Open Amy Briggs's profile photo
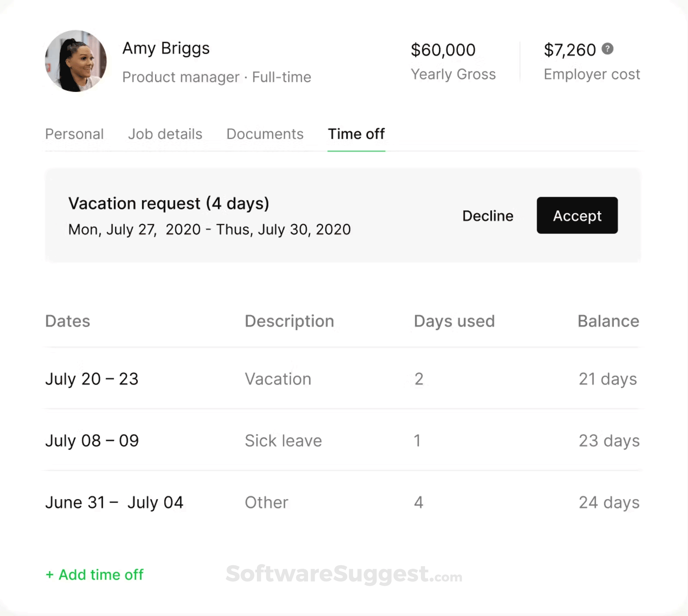 tap(76, 62)
